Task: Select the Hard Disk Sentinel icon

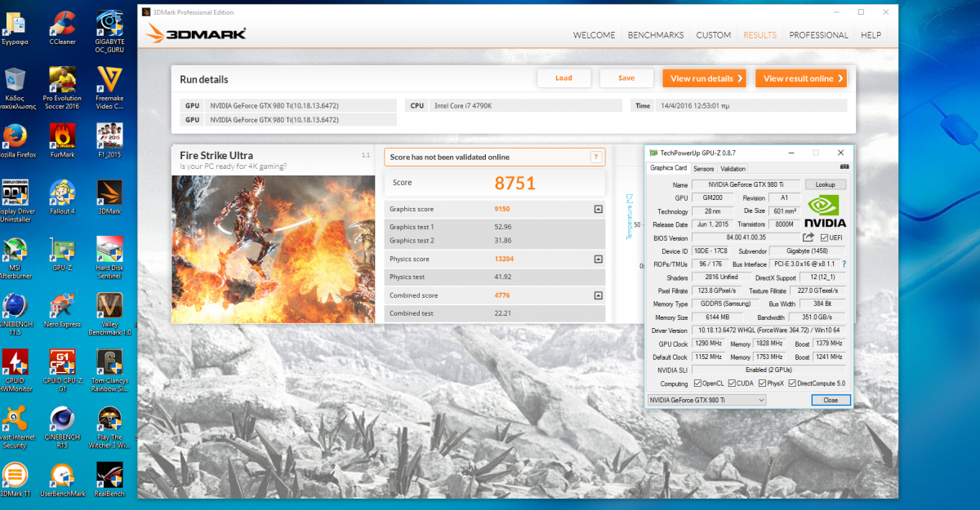Action: [x=109, y=259]
